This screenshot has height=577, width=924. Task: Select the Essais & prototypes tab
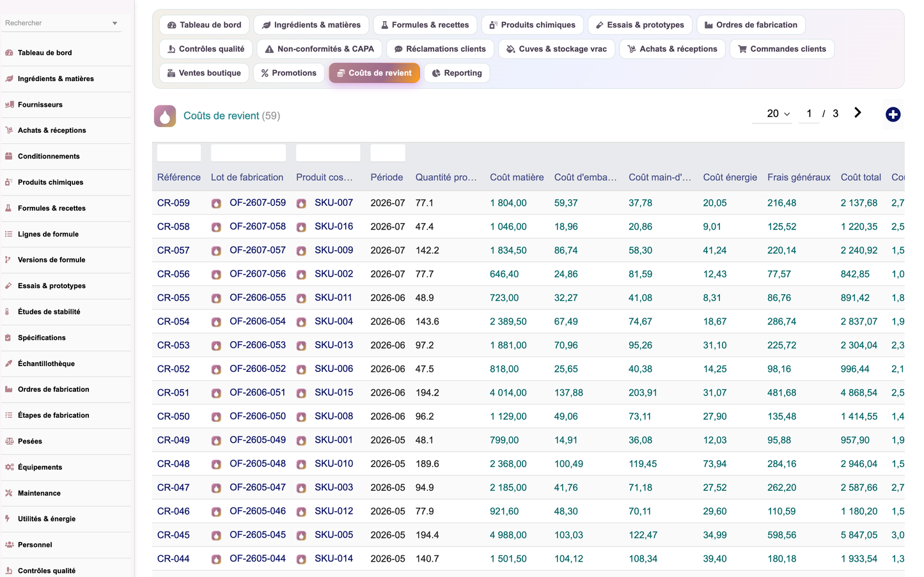tap(639, 25)
